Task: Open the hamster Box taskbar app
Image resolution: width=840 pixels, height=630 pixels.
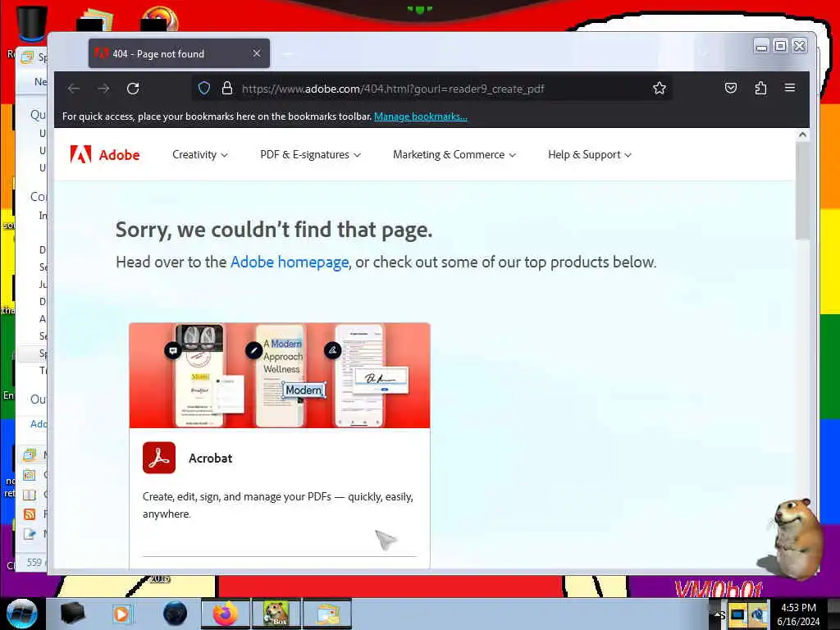Action: coord(276,614)
